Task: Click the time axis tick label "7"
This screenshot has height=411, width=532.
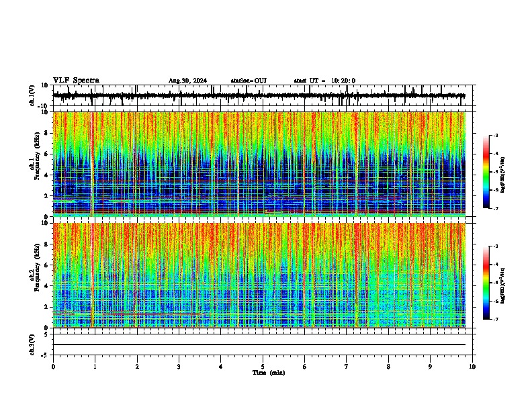Action: point(347,367)
